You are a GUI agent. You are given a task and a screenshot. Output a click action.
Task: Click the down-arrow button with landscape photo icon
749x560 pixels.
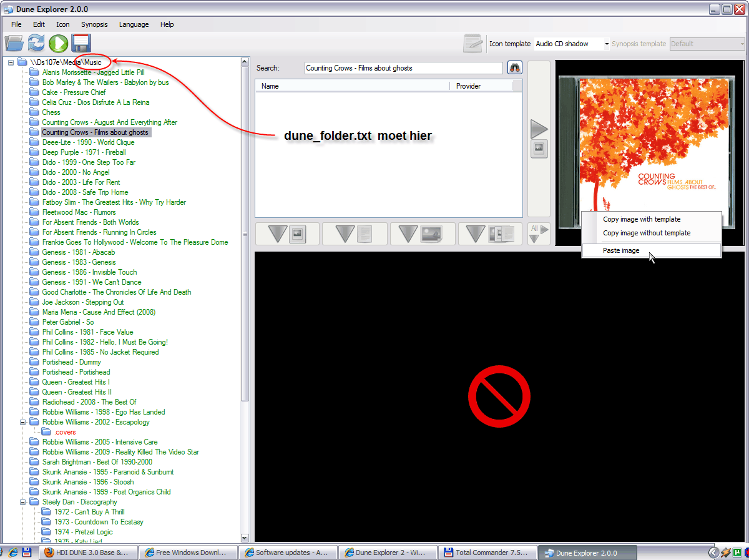[x=423, y=233]
